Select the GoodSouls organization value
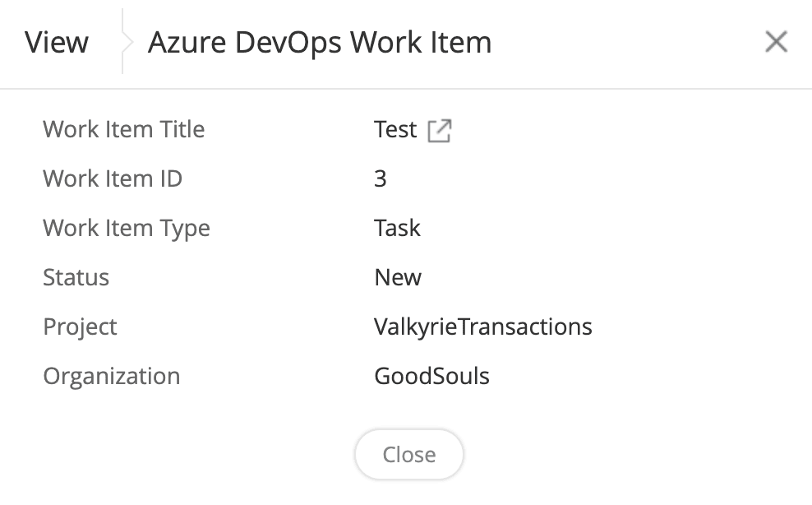Viewport: 812px width, 505px height. [431, 376]
